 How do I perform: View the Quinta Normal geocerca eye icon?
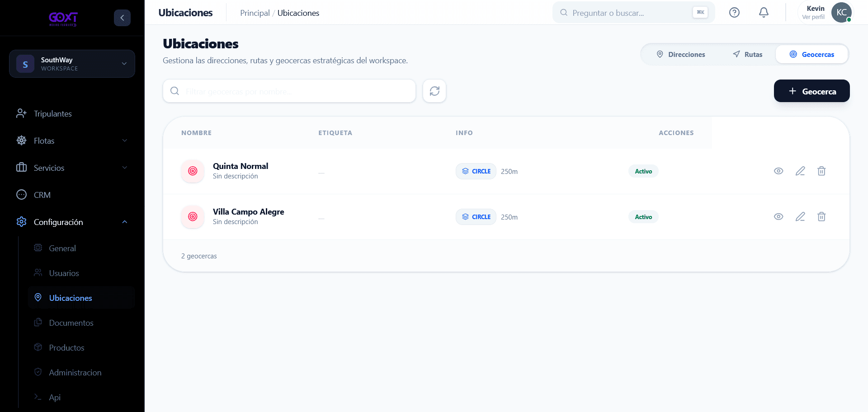coord(778,171)
